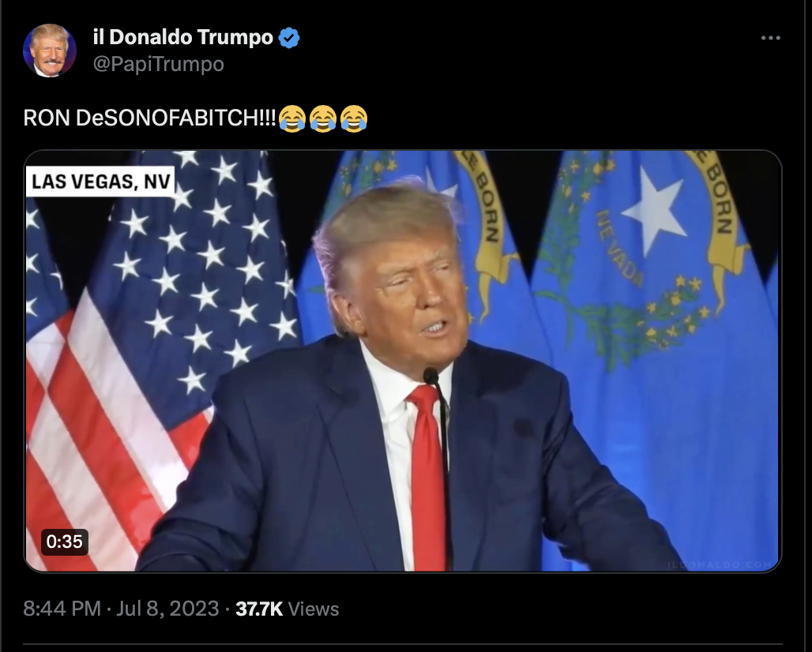
Task: Click the 0:35 video duration badge
Action: (x=64, y=541)
